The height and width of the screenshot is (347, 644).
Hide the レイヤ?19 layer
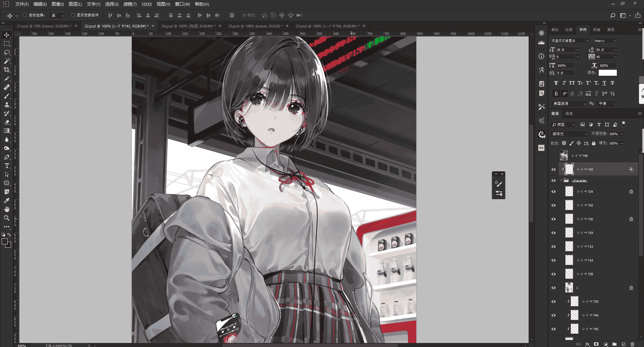click(553, 233)
